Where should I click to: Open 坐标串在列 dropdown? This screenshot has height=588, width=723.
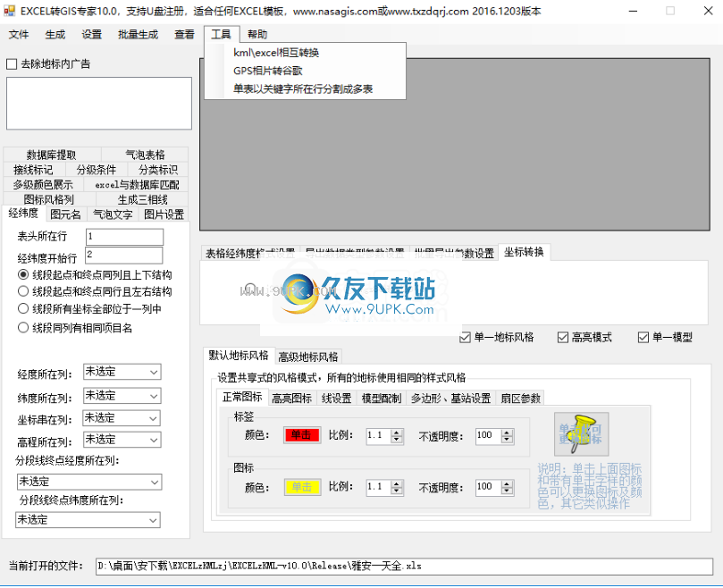coord(122,418)
